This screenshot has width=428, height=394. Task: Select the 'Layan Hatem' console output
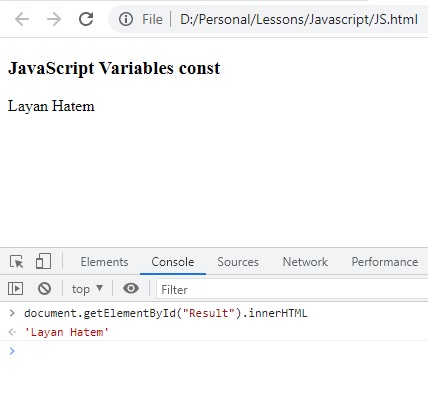[x=67, y=332]
